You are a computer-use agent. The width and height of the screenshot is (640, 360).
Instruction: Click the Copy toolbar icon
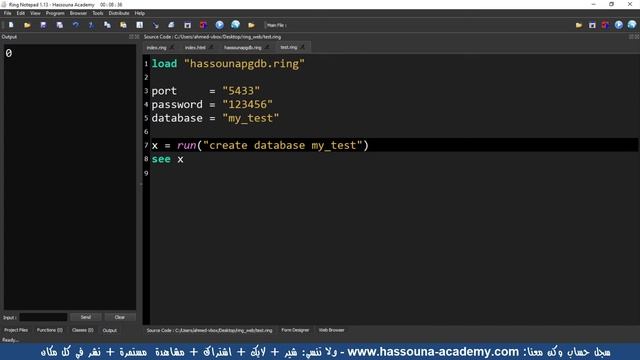coord(107,25)
